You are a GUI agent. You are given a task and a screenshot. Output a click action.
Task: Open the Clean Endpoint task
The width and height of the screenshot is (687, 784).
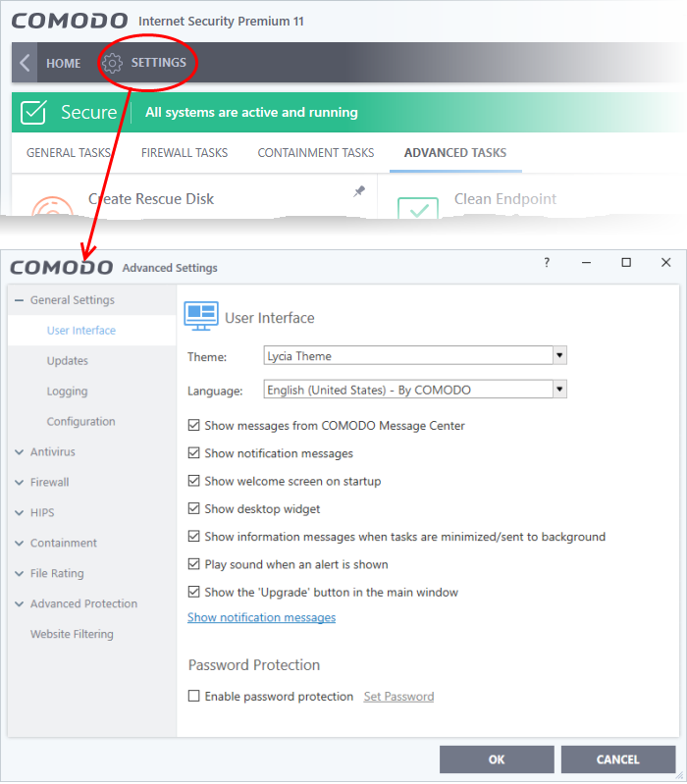pos(505,199)
